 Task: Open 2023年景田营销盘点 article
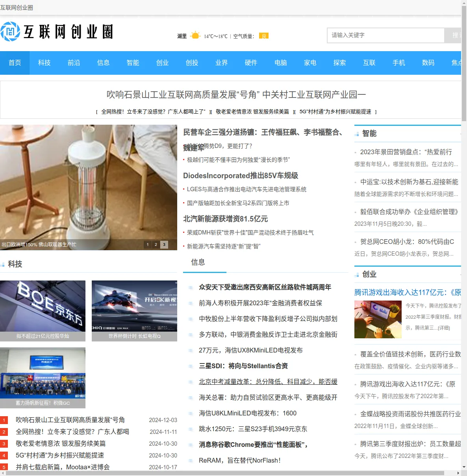pyautogui.click(x=406, y=152)
